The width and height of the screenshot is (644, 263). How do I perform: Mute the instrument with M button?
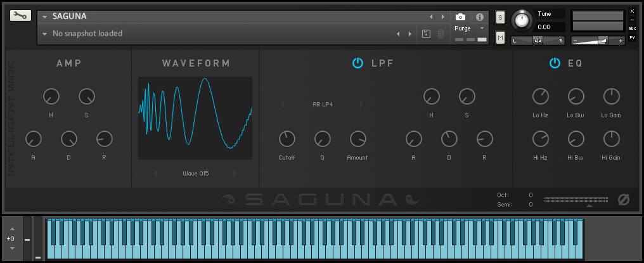point(500,39)
